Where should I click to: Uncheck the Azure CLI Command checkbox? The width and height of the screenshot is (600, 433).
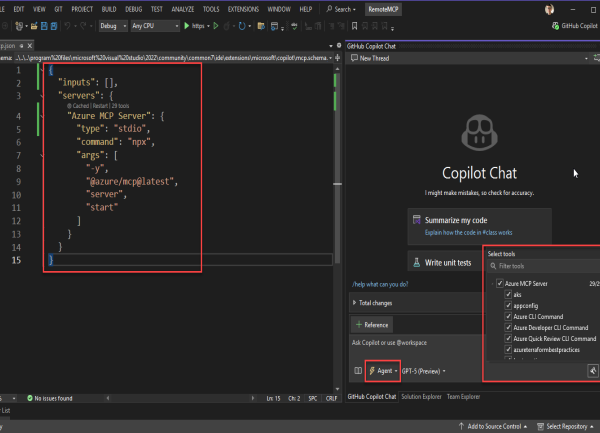point(508,316)
